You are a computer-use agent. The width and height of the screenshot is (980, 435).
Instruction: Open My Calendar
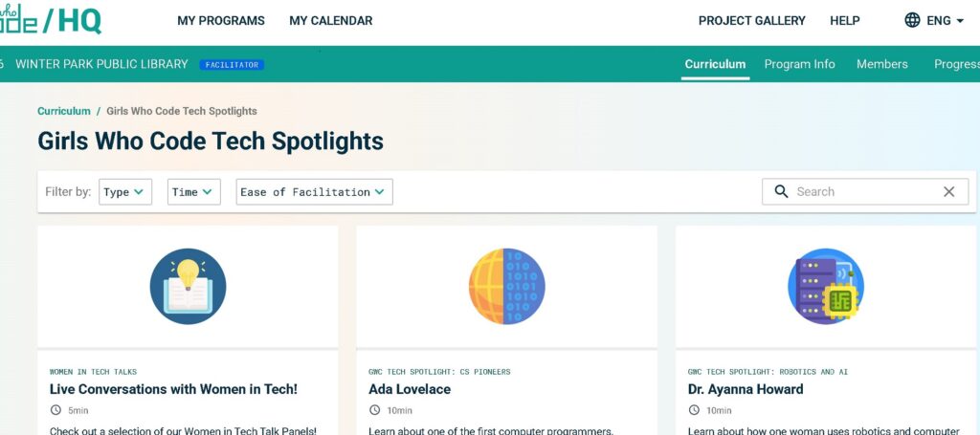pyautogui.click(x=331, y=20)
